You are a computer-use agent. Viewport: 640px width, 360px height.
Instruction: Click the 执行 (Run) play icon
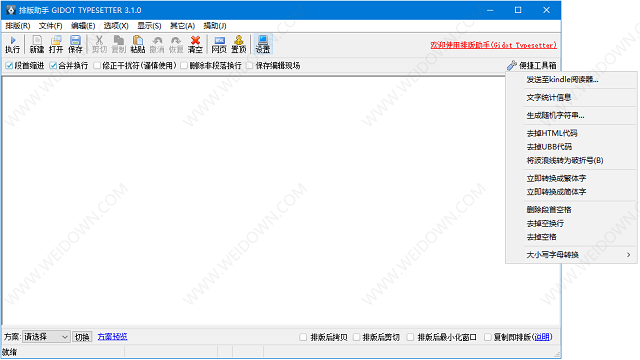13,44
